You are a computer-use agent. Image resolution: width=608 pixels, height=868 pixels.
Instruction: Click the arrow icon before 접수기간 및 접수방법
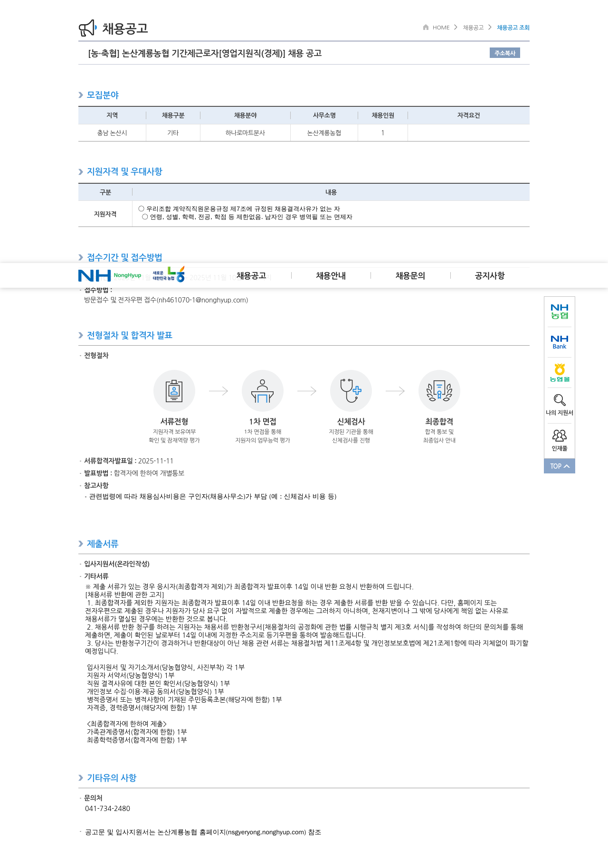[x=81, y=257]
